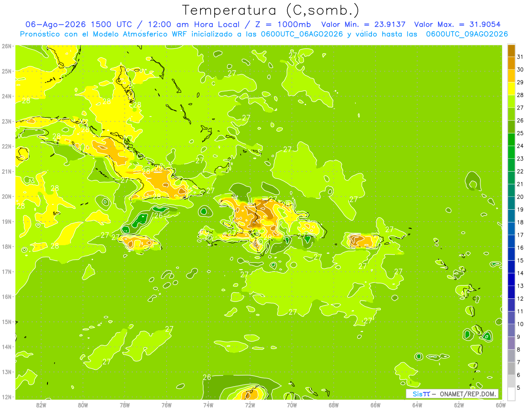Select the dark orange legend band above 31

(511, 51)
